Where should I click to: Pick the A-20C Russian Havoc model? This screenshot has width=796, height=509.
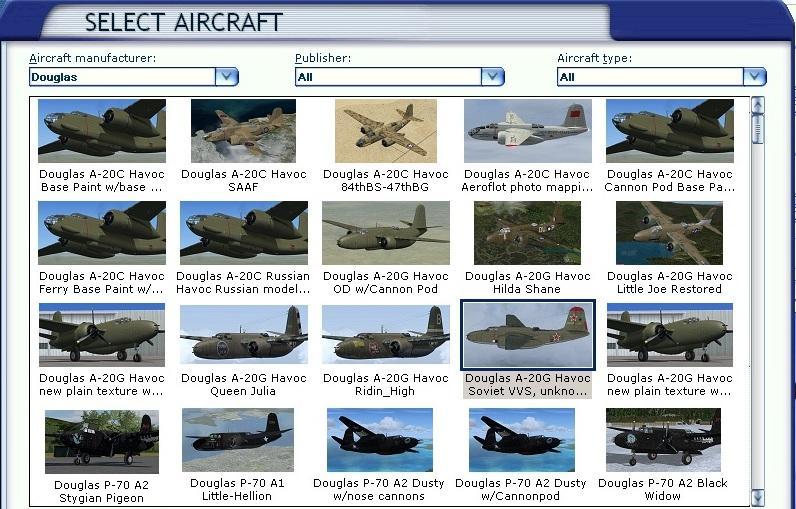[x=244, y=233]
